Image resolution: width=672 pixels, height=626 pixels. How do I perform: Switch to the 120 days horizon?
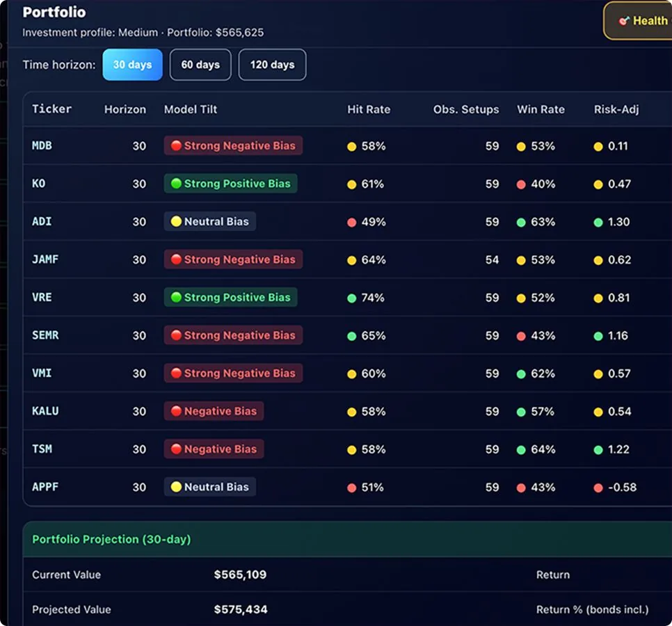point(272,65)
